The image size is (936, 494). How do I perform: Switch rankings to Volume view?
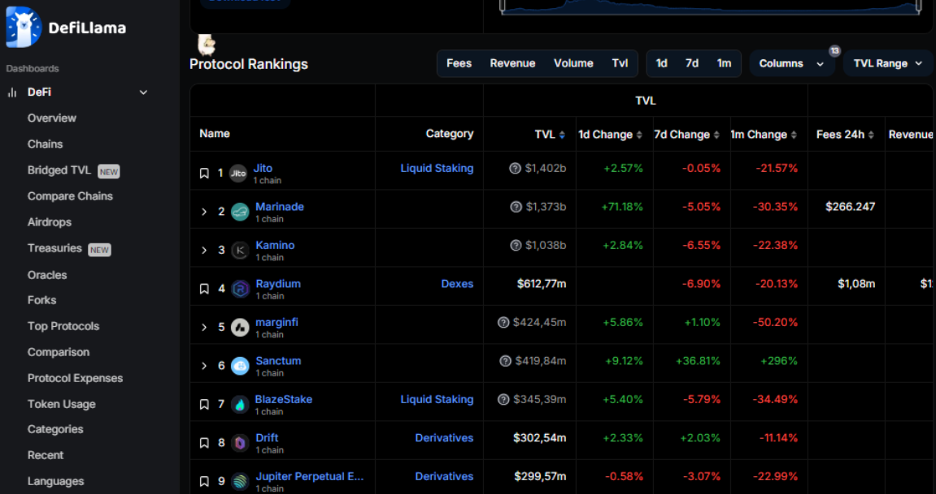(x=573, y=63)
